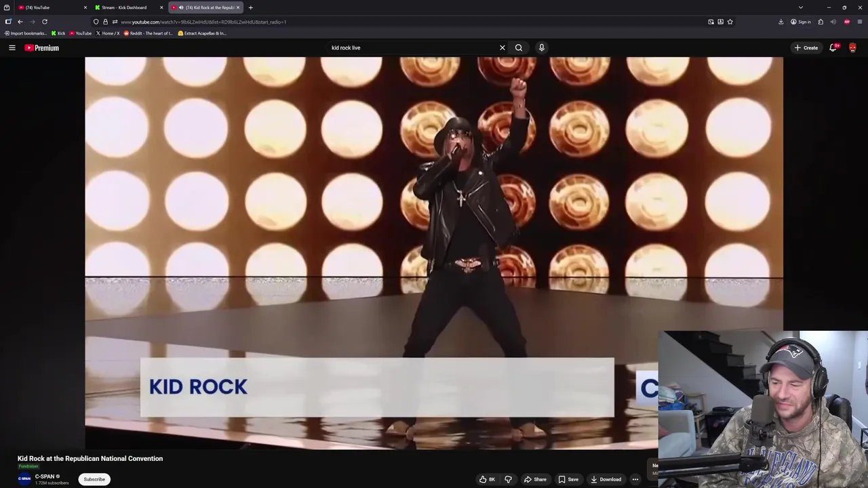Open a new browser tab

coord(250,7)
